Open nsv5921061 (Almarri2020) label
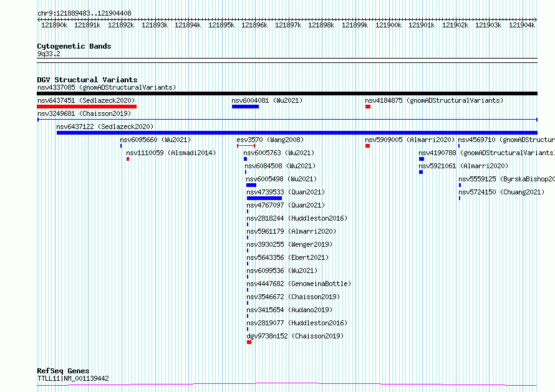Screen dimensions: 555x392 463,166
